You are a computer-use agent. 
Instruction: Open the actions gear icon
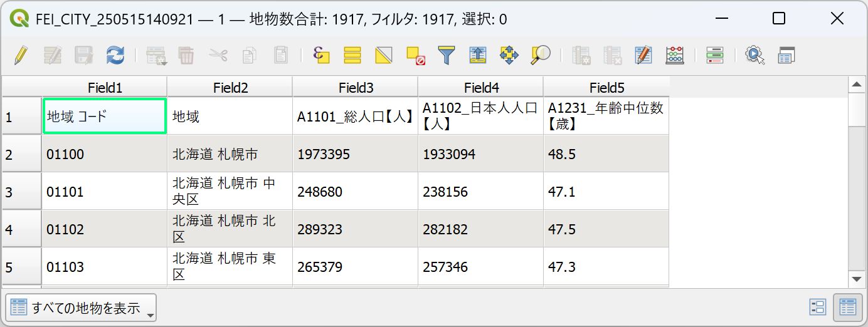754,55
